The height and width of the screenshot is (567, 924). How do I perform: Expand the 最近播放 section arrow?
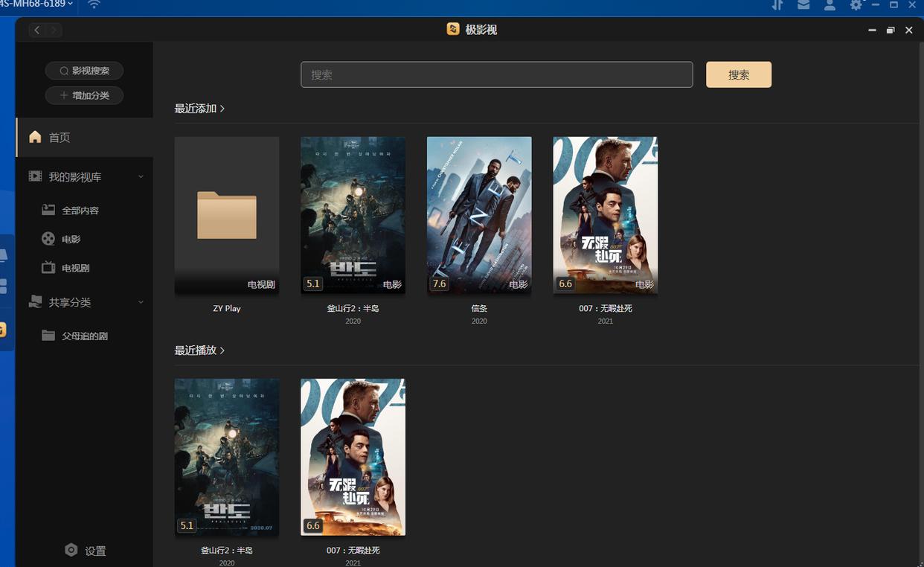click(222, 350)
